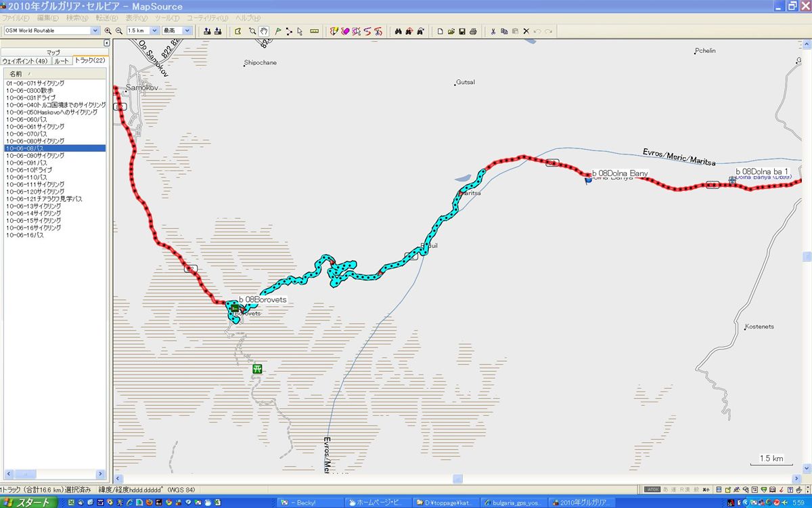Open the 最高 detail level dropdown
The width and height of the screenshot is (812, 508).
[187, 30]
